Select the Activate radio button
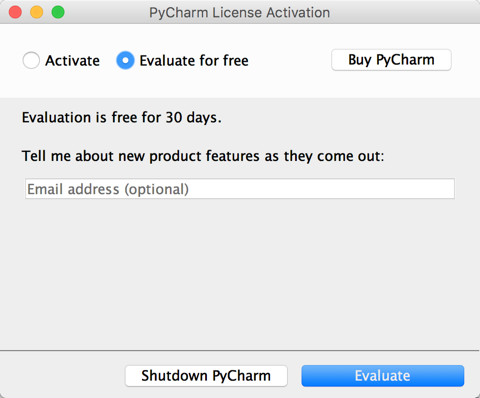Image resolution: width=480 pixels, height=398 pixels. (31, 60)
